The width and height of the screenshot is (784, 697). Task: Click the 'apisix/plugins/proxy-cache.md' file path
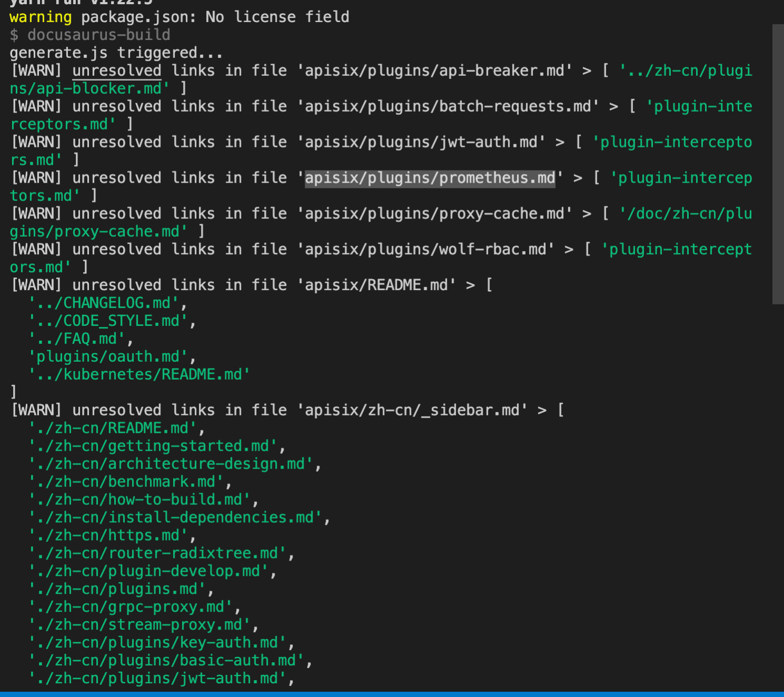click(435, 214)
